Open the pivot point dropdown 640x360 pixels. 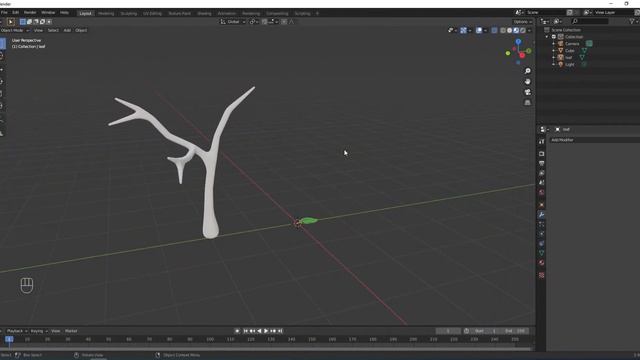(254, 22)
